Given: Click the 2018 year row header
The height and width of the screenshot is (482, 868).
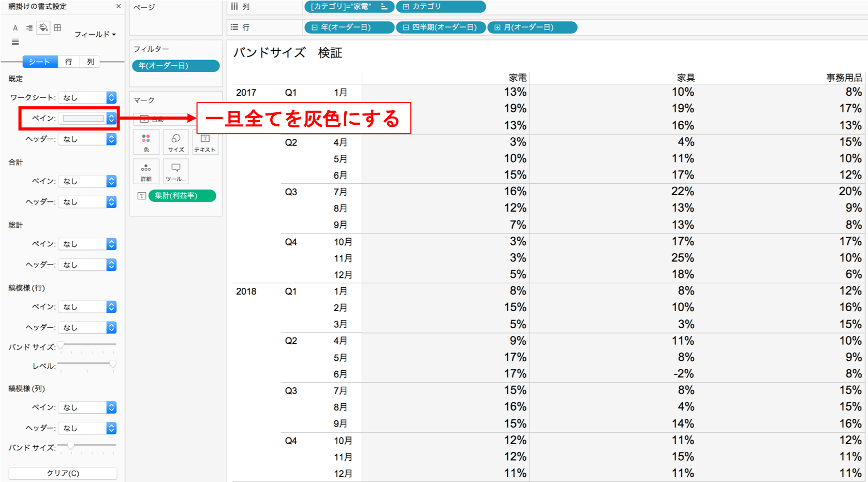Looking at the screenshot, I should pos(246,291).
